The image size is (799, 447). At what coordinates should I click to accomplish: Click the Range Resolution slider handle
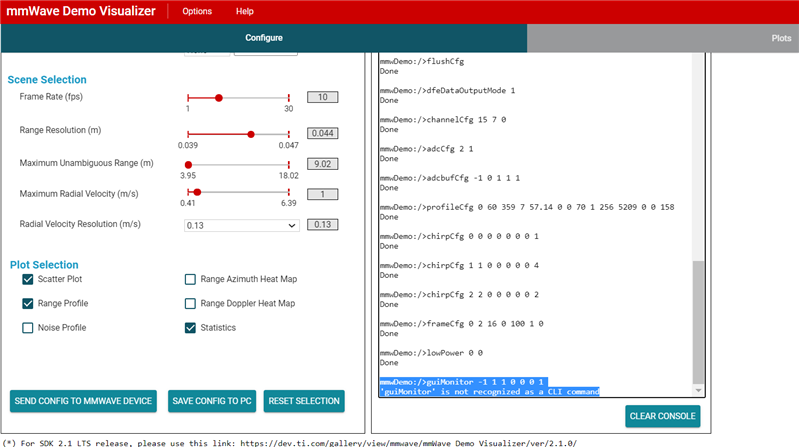click(x=251, y=135)
